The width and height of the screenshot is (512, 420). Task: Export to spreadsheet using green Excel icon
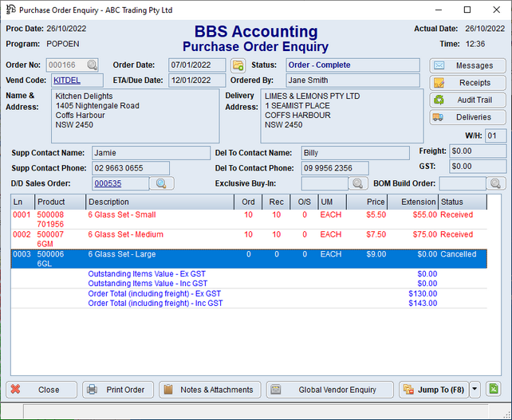click(x=494, y=390)
